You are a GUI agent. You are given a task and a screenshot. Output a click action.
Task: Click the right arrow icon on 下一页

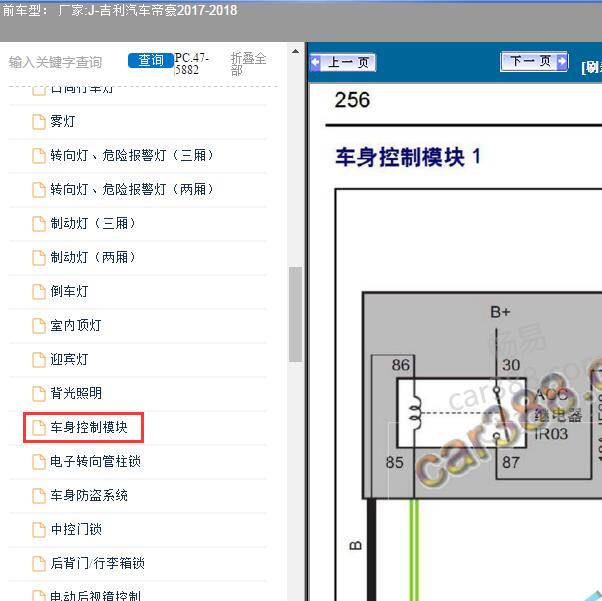click(x=562, y=61)
